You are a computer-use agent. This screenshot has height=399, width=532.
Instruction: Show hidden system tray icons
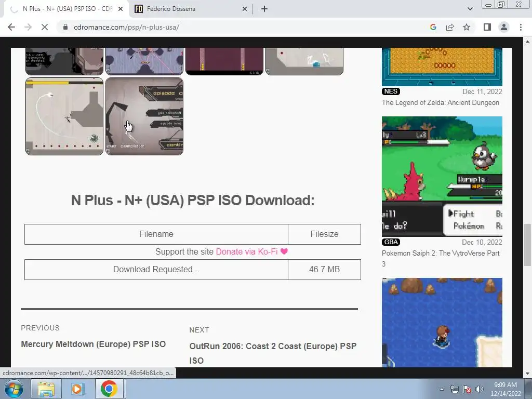coord(442,389)
